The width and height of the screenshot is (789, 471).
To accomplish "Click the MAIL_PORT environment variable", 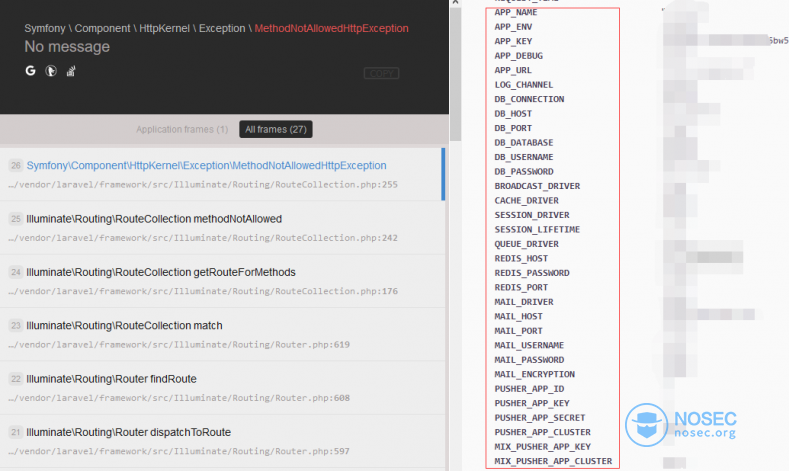I will (x=518, y=331).
